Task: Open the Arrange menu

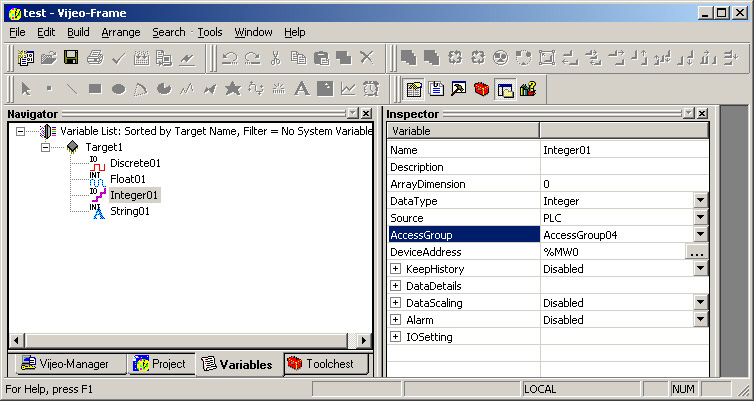Action: [x=121, y=32]
